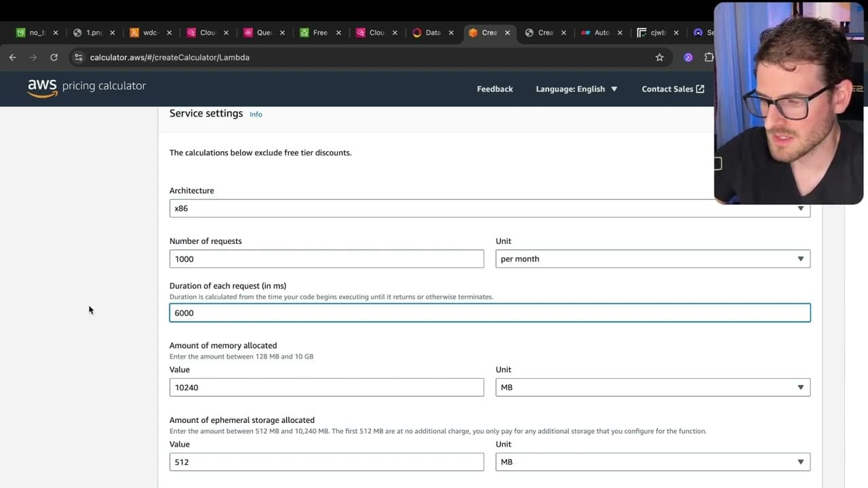The height and width of the screenshot is (488, 868).
Task: Reload the page using the refresh icon
Action: point(54,58)
